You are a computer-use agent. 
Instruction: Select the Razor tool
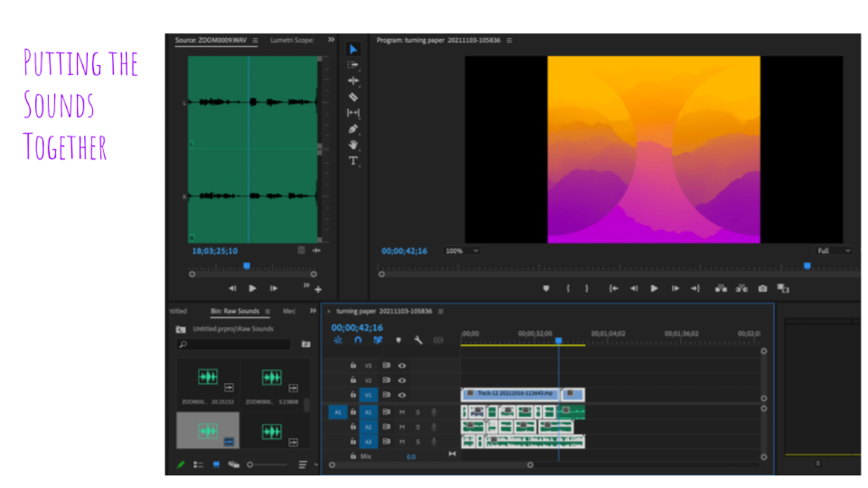click(353, 97)
